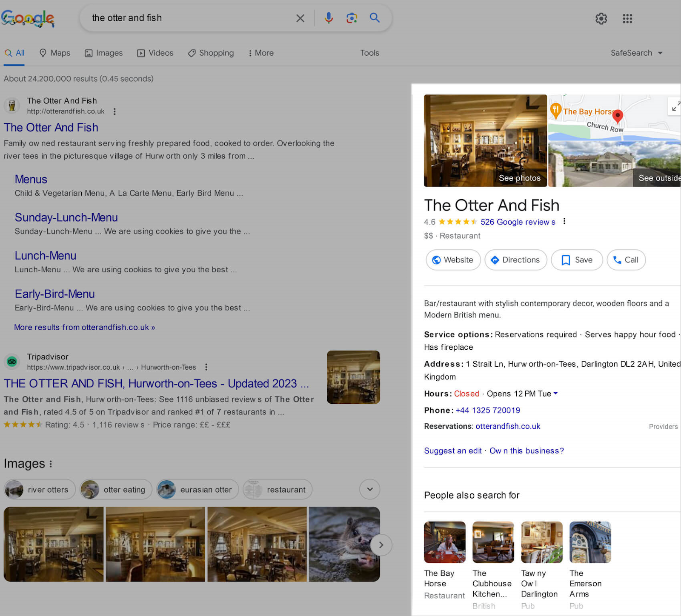Click the microphone for voice search

[328, 18]
